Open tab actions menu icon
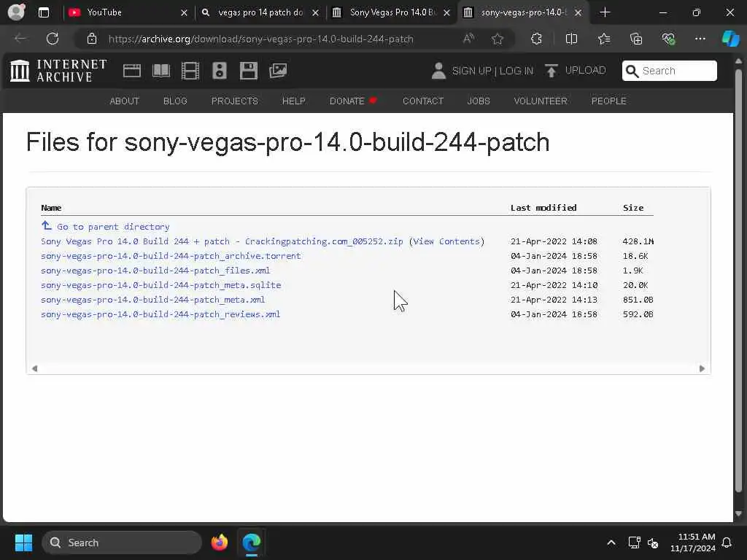This screenshot has height=560, width=747. 43,12
